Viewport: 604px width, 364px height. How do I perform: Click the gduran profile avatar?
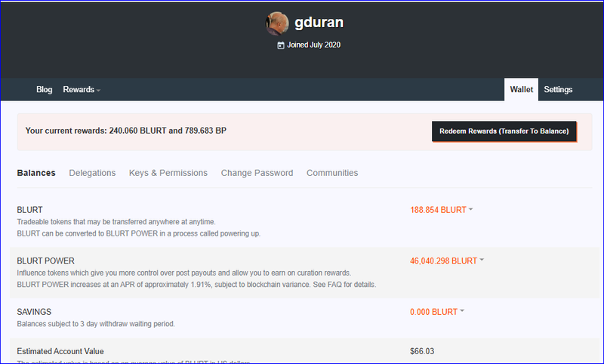[x=277, y=23]
